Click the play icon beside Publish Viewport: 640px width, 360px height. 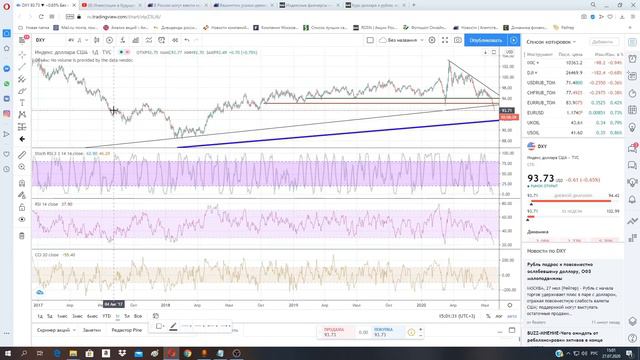click(x=514, y=40)
